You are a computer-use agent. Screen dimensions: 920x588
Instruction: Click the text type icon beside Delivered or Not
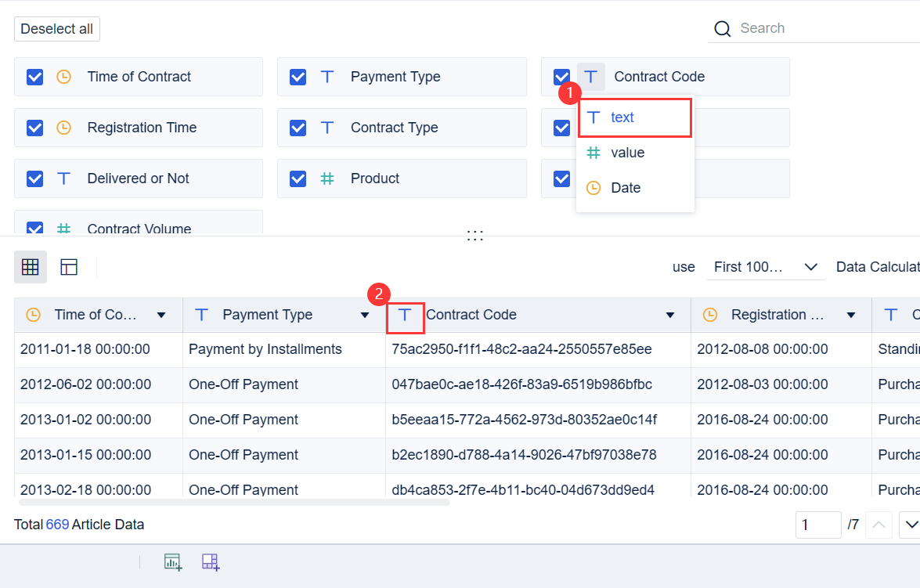click(x=64, y=179)
